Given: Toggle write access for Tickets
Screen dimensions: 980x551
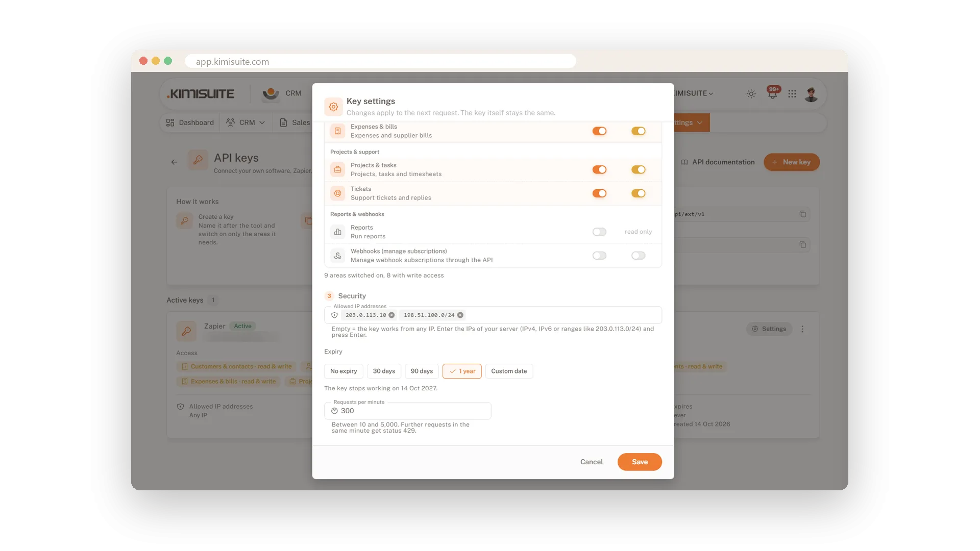Looking at the screenshot, I should coord(638,193).
